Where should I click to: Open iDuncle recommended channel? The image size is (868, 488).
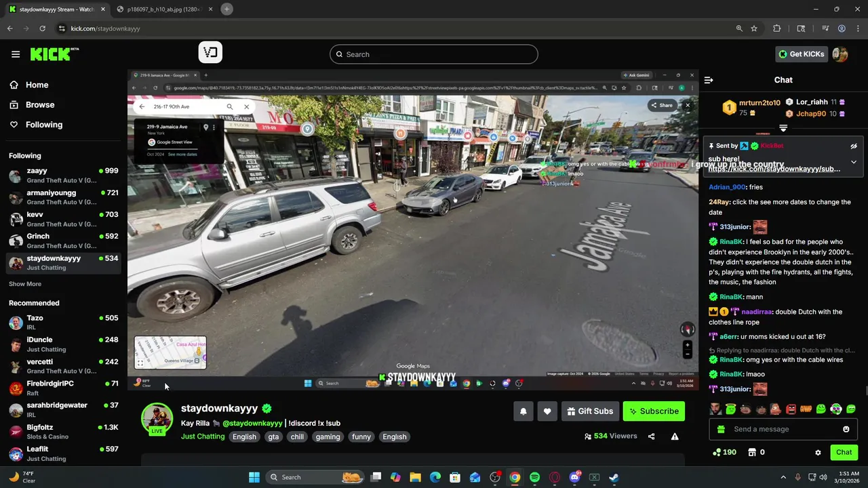pyautogui.click(x=64, y=344)
